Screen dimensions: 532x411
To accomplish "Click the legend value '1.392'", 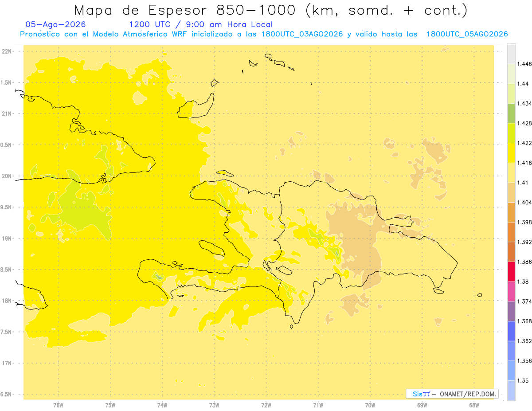I will tap(524, 242).
